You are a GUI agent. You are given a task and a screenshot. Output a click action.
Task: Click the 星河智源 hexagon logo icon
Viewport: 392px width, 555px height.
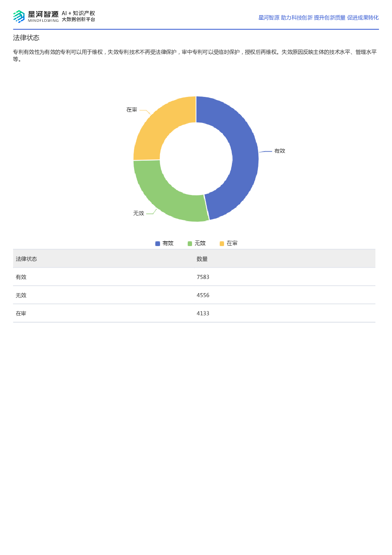(19, 17)
